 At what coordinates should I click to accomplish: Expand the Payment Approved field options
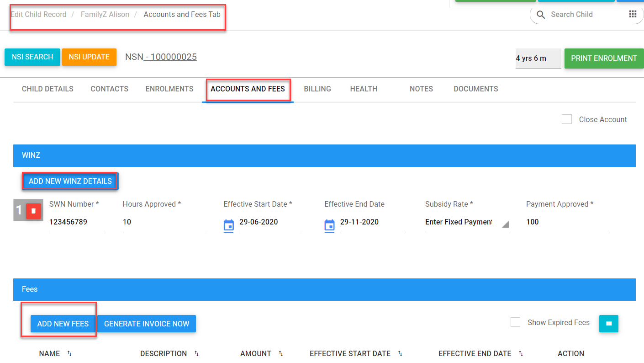pyautogui.click(x=568, y=222)
